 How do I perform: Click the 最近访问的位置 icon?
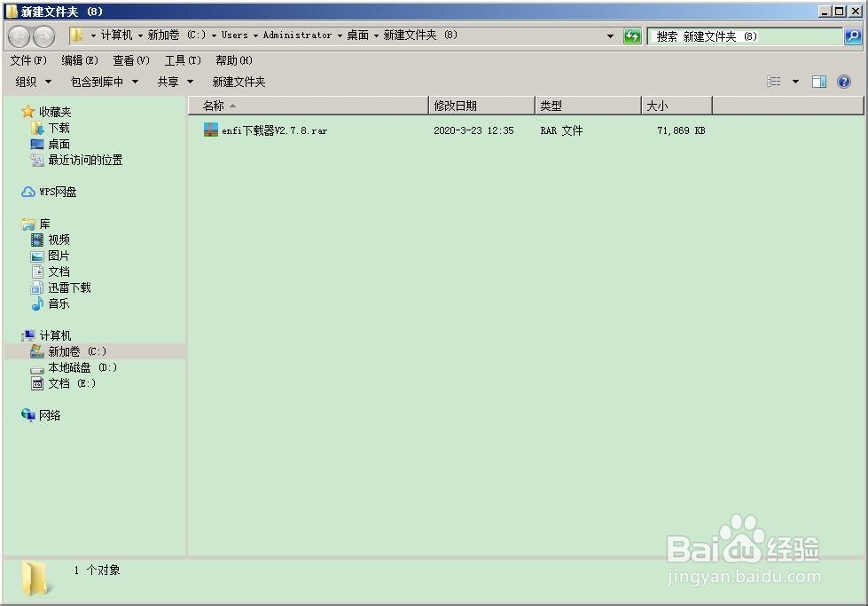click(37, 161)
